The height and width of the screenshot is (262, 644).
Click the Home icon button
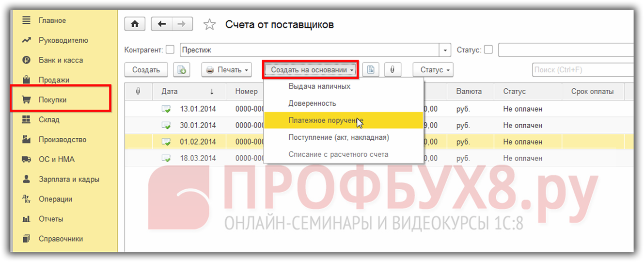coord(135,24)
